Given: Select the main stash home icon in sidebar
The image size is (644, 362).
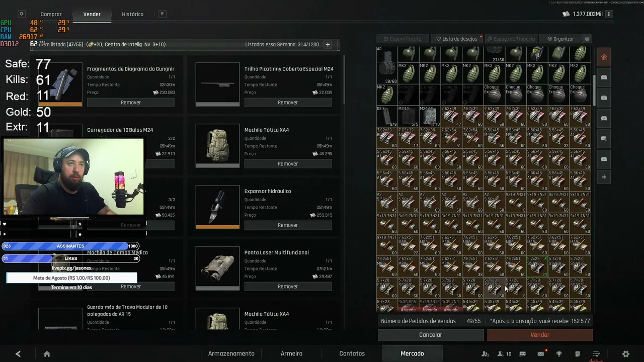Looking at the screenshot, I should pos(604,57).
